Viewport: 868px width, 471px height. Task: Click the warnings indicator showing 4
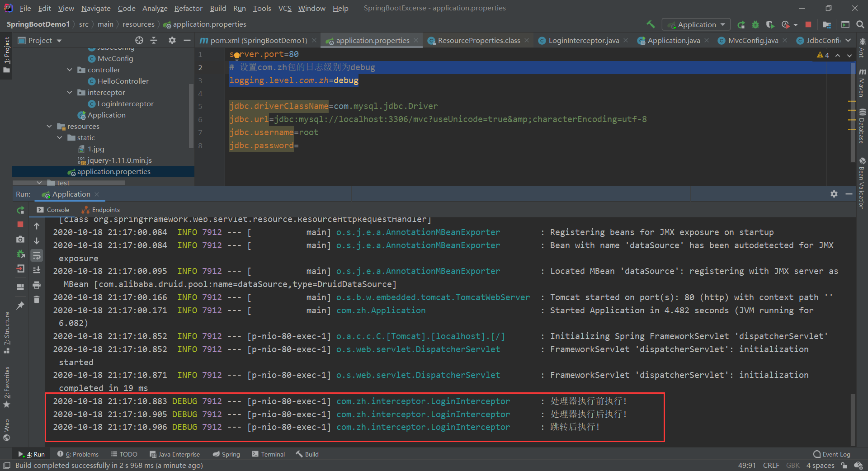pyautogui.click(x=823, y=55)
